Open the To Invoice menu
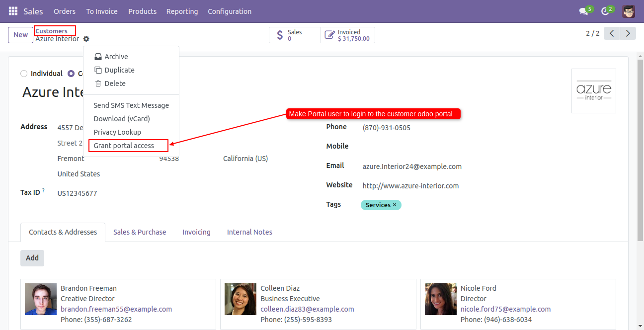Viewport: 644px width, 330px height. pyautogui.click(x=102, y=11)
